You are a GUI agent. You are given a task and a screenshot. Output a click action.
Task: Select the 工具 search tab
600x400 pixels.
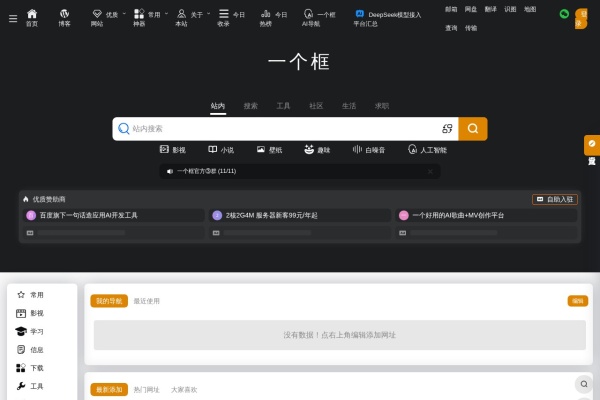[283, 106]
